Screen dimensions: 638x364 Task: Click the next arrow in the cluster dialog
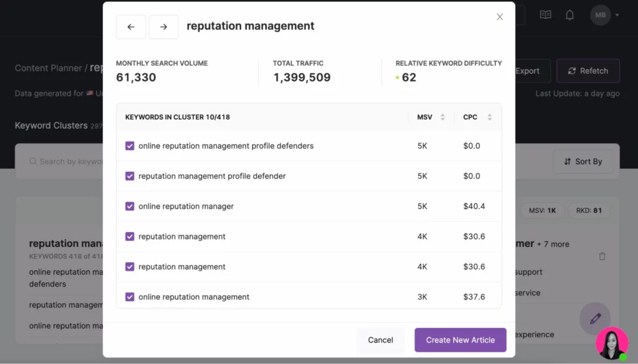(163, 27)
